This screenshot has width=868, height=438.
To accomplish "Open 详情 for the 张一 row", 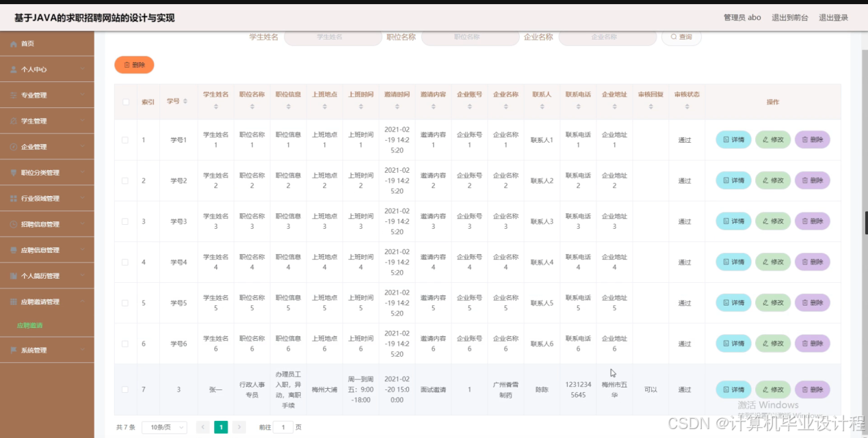I will (x=733, y=389).
